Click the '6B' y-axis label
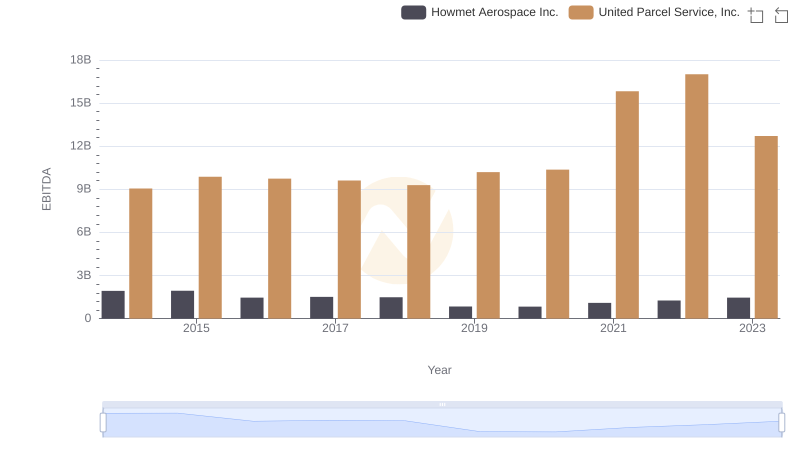The height and width of the screenshot is (461, 800). [x=84, y=232]
